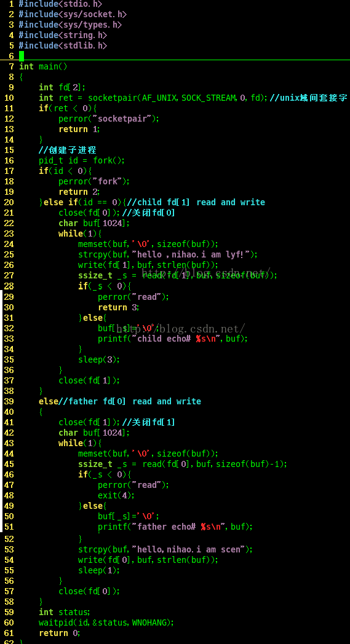
Task: Click the memset call on line 44
Action: (x=148, y=454)
